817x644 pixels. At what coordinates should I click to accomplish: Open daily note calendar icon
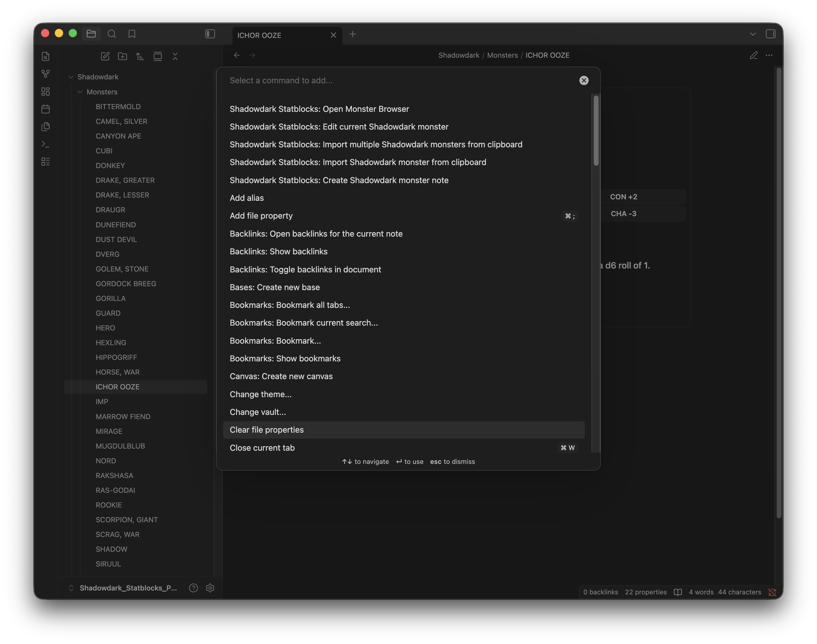pyautogui.click(x=46, y=109)
